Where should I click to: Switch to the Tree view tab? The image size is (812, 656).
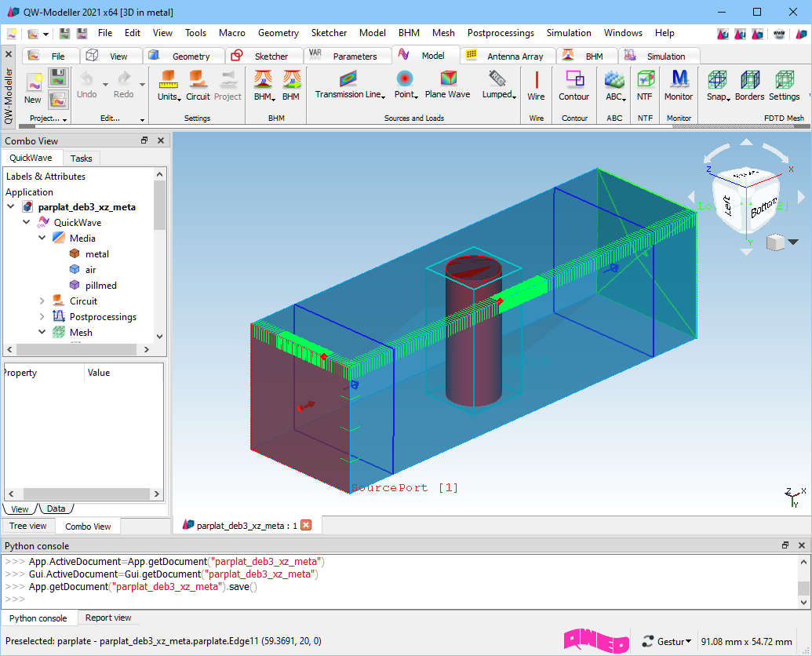28,526
